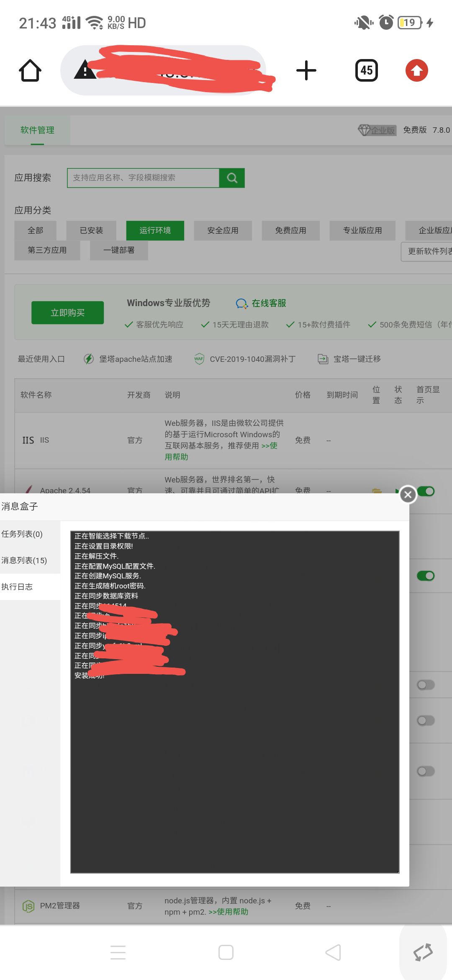Enable the middle gray off switch
The height and width of the screenshot is (980, 452).
(x=426, y=720)
